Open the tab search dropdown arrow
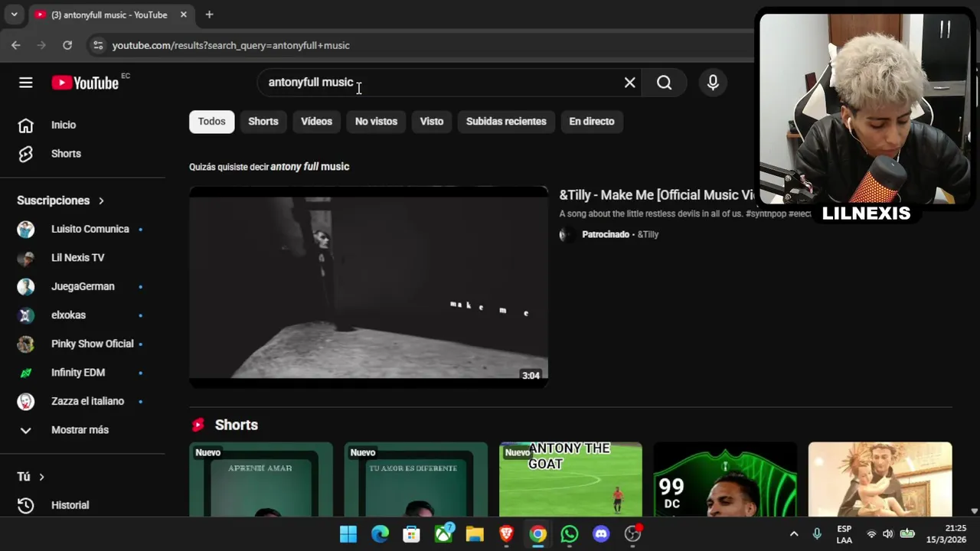The height and width of the screenshot is (551, 980). pos(14,15)
